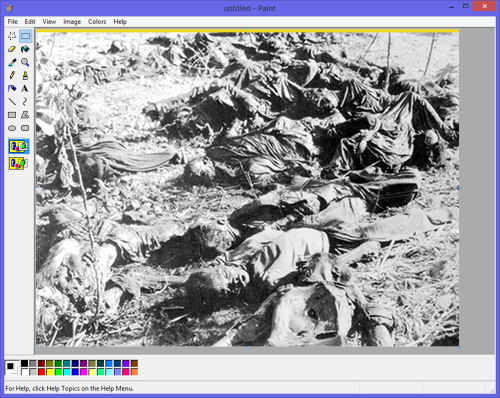Image resolution: width=500 pixels, height=398 pixels.
Task: Choose the magenta swatch
Action: click(x=84, y=372)
